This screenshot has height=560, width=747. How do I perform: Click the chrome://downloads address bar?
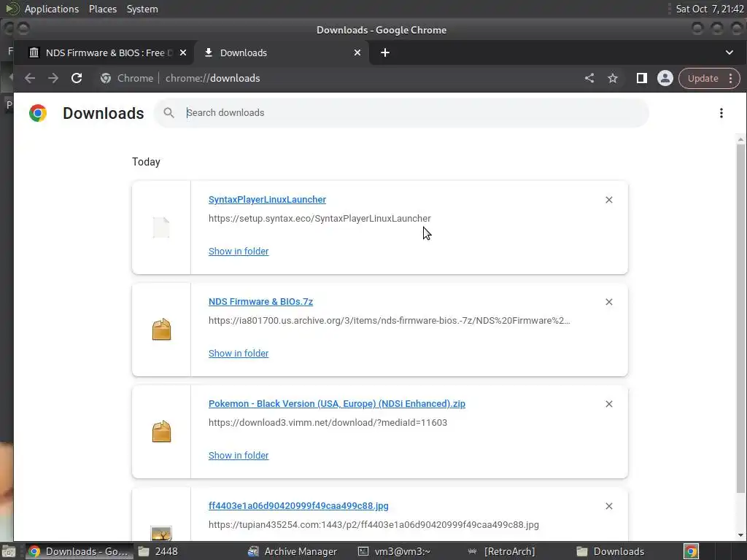212,78
